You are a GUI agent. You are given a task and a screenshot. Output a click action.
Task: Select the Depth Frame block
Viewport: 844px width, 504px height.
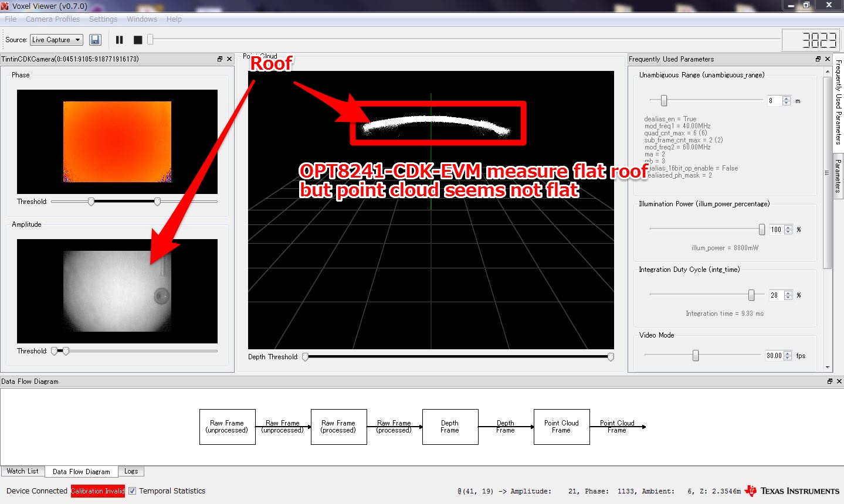[x=450, y=427]
